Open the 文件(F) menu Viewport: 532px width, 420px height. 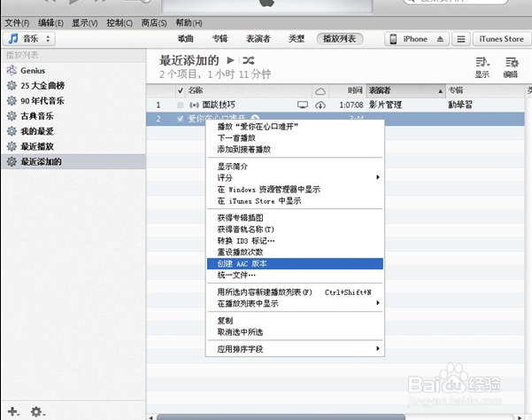pos(17,23)
